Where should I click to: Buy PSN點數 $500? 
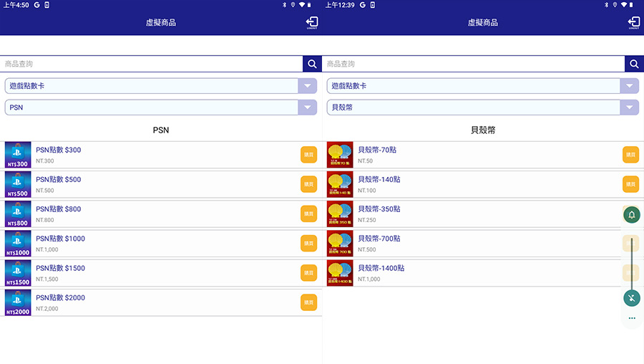pos(308,184)
